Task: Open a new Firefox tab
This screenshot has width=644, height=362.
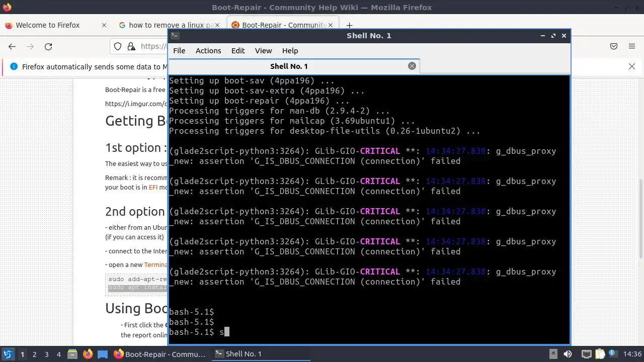Action: click(x=349, y=25)
